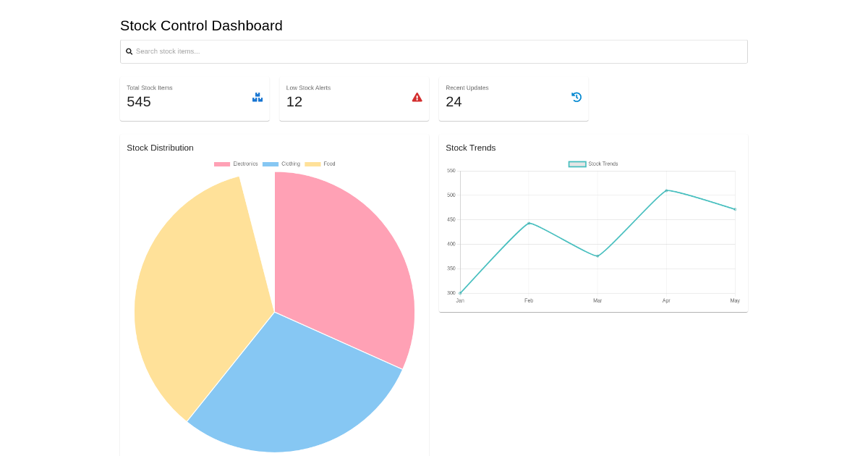Click the Mar data point on trend line
This screenshot has width=868, height=456.
click(597, 256)
